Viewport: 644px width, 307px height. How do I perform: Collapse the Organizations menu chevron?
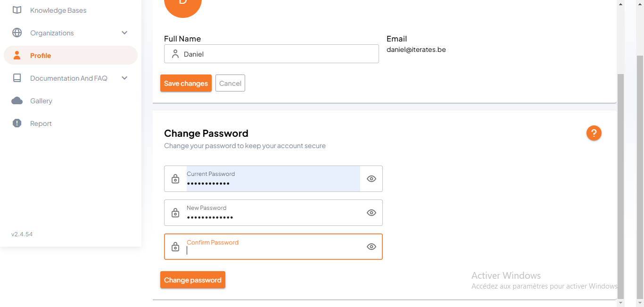tap(124, 33)
